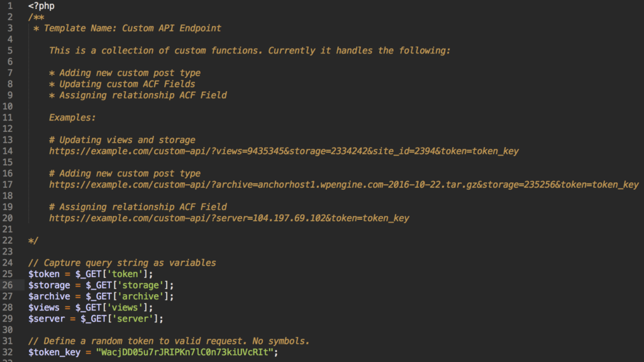Click the $token_key variable name
Image resolution: width=644 pixels, height=362 pixels.
coord(55,353)
